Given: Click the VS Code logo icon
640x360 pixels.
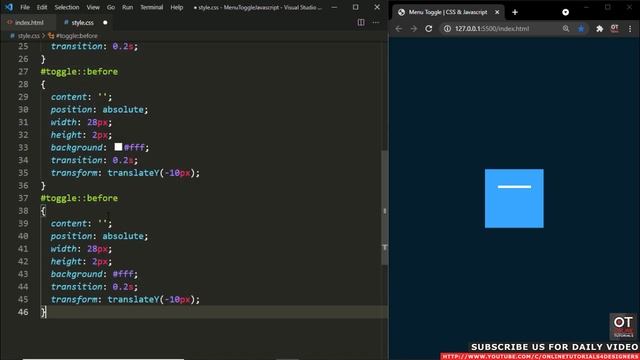Looking at the screenshot, I should pyautogui.click(x=9, y=7).
